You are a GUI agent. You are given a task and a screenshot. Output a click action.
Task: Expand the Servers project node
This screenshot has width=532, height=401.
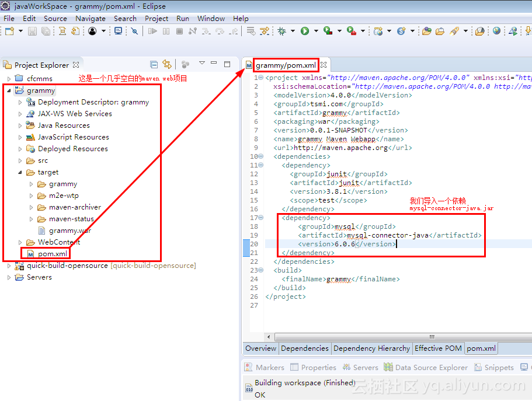point(9,277)
